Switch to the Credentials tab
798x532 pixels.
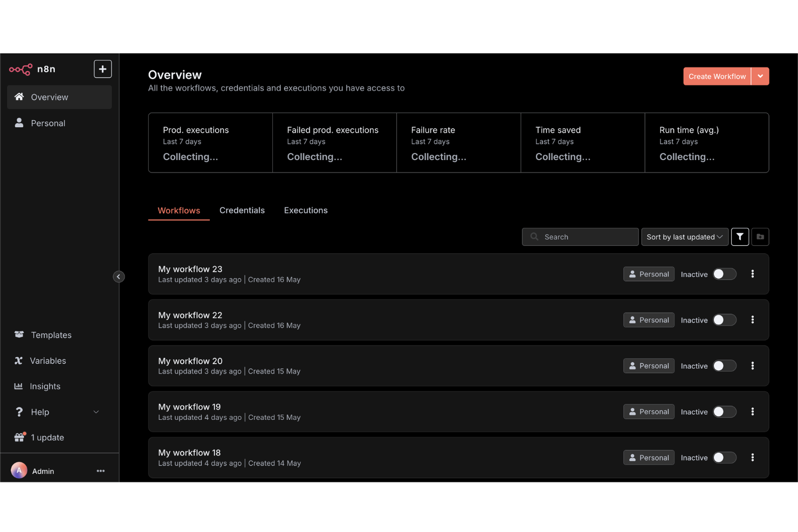pyautogui.click(x=242, y=210)
